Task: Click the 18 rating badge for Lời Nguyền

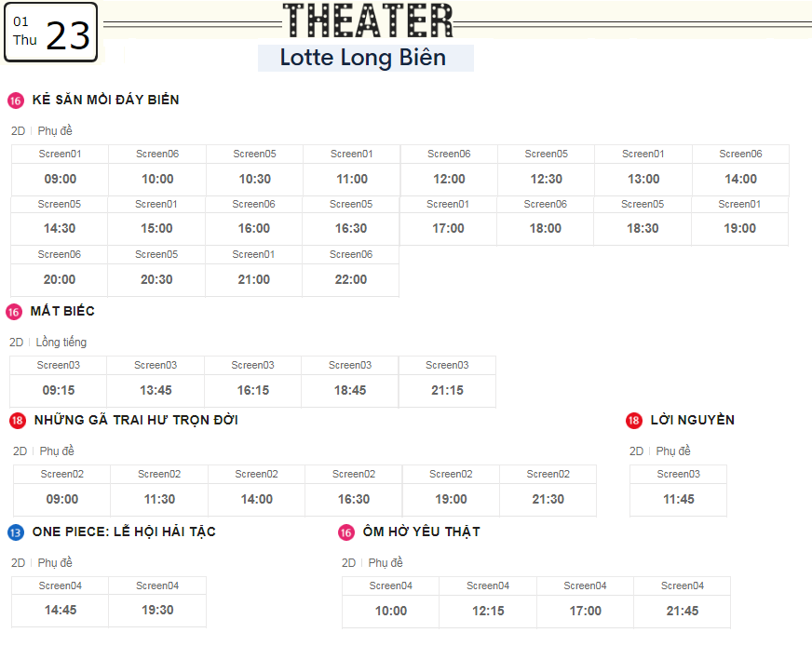Action: click(x=634, y=421)
